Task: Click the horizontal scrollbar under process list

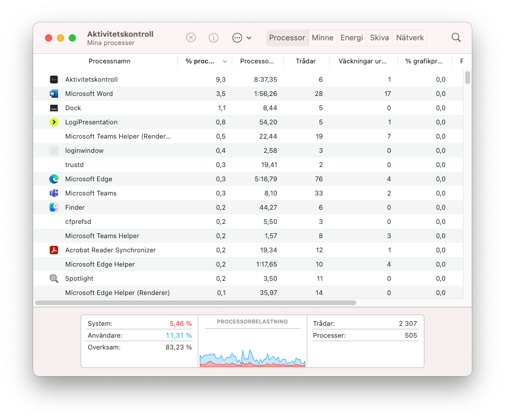Action: [196, 303]
